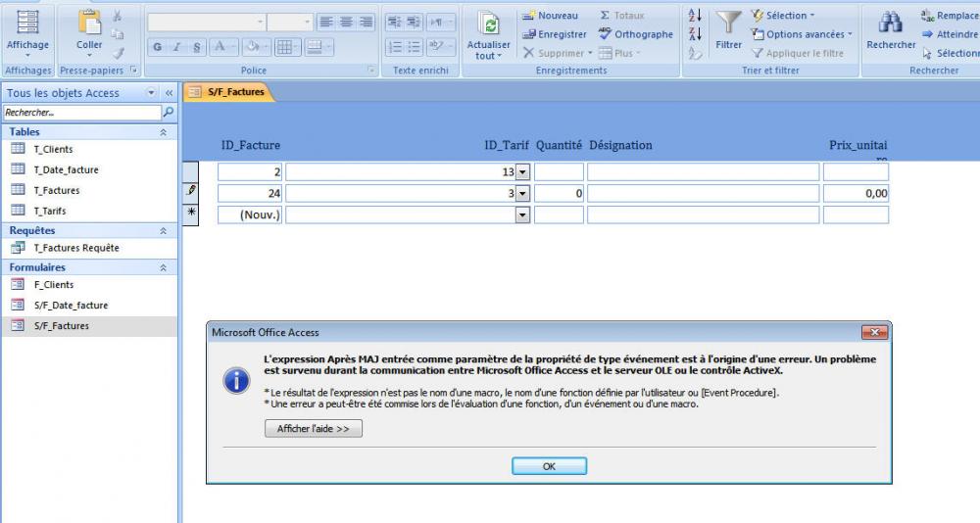The width and height of the screenshot is (980, 523).
Task: Run Orthographe spell check
Action: click(636, 34)
